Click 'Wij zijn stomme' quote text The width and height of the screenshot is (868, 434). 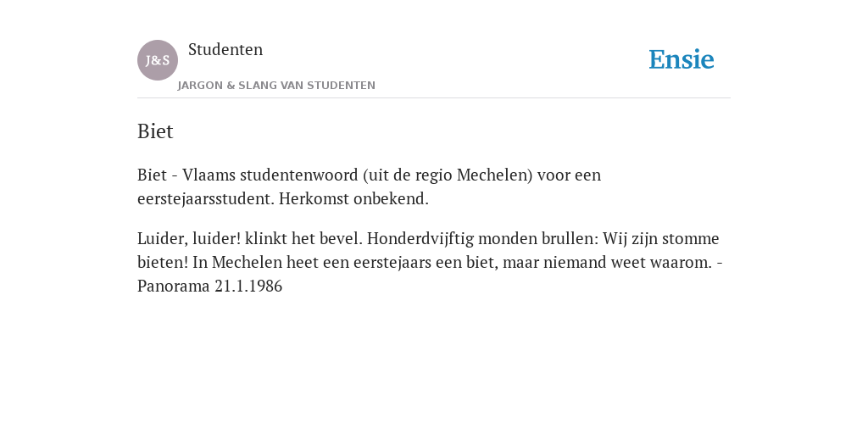[661, 238]
